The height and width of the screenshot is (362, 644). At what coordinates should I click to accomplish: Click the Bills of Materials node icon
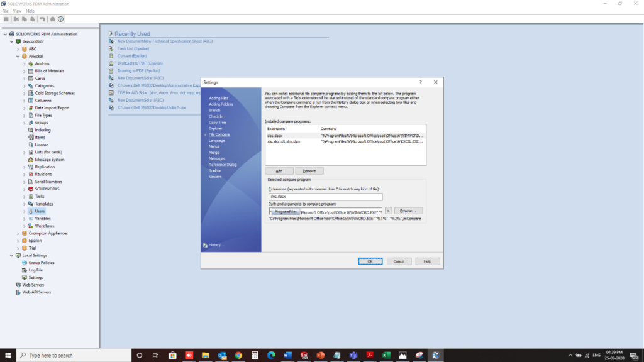point(31,71)
